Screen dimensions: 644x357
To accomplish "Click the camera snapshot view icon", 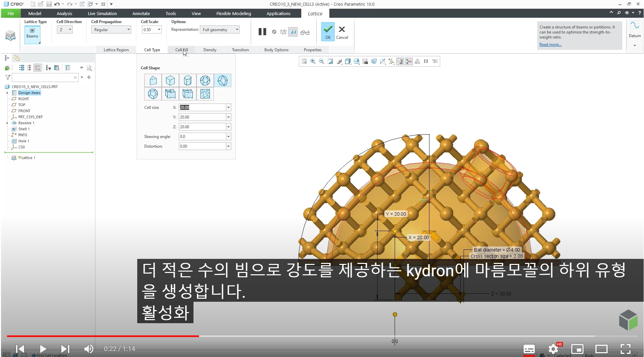I will (365, 61).
